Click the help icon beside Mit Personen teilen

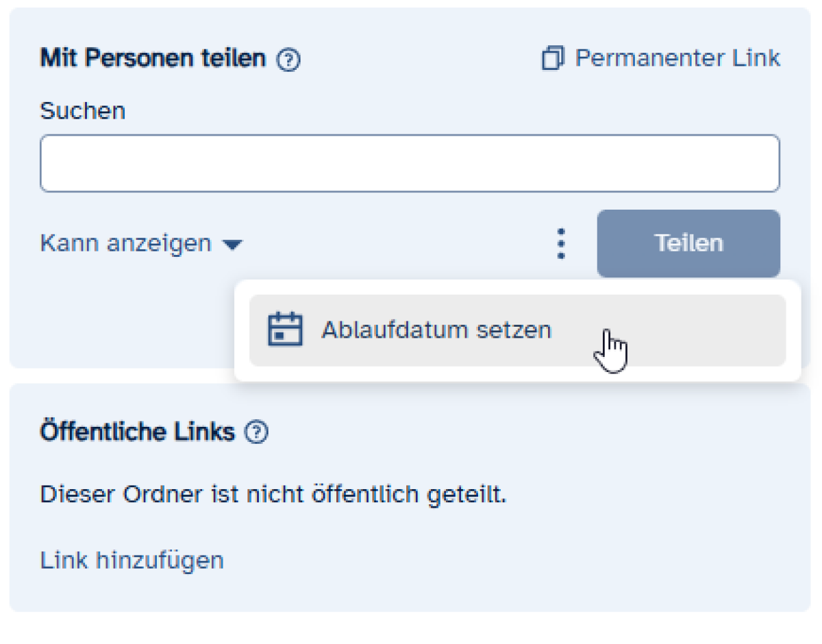coord(288,60)
